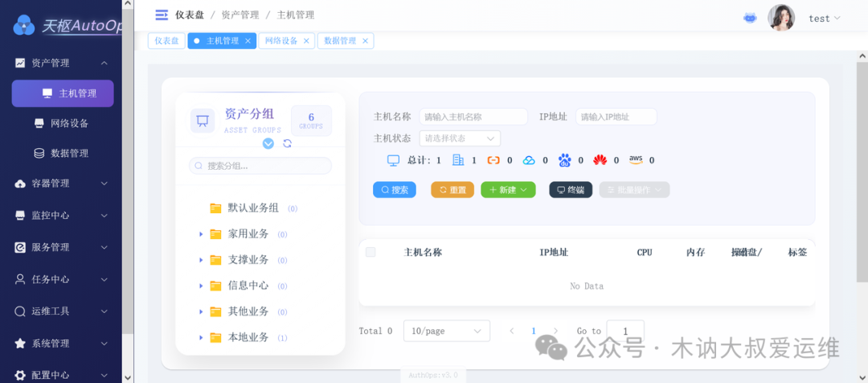Click the 资产分组 presentation board icon
The image size is (868, 383).
point(203,120)
